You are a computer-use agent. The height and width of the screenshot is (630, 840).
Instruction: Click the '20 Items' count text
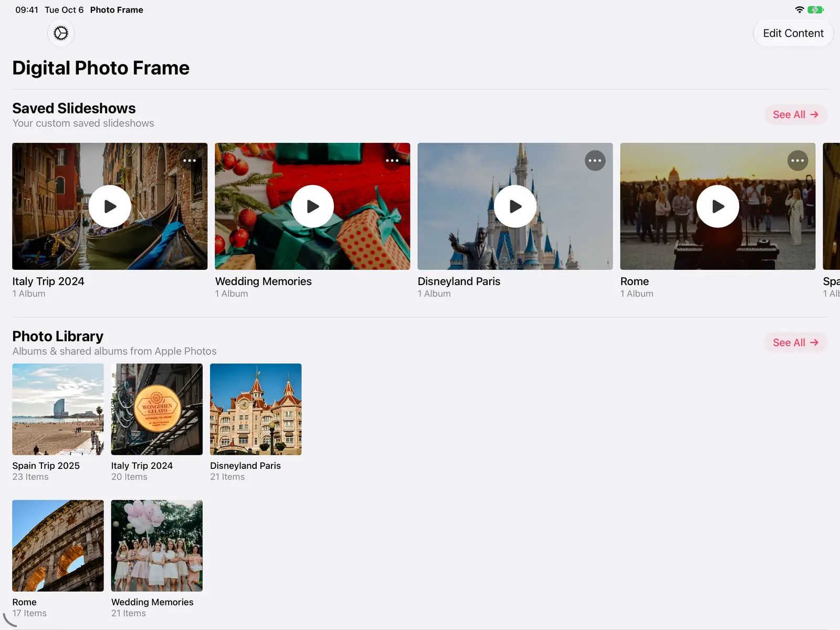pyautogui.click(x=129, y=477)
